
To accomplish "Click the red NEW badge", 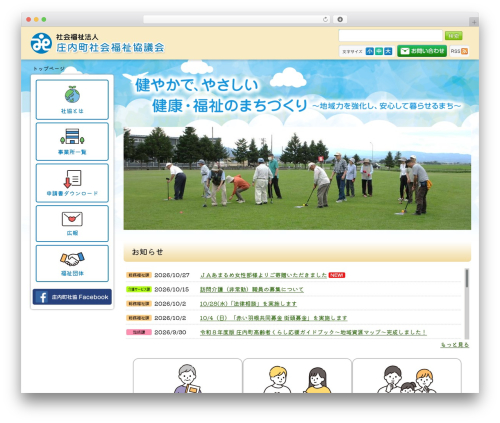I will pyautogui.click(x=337, y=275).
